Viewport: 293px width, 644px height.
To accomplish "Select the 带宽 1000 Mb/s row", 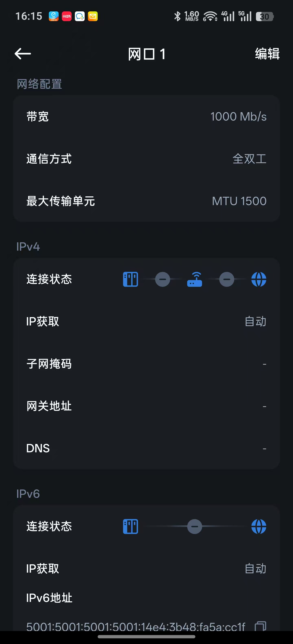I will (x=146, y=116).
